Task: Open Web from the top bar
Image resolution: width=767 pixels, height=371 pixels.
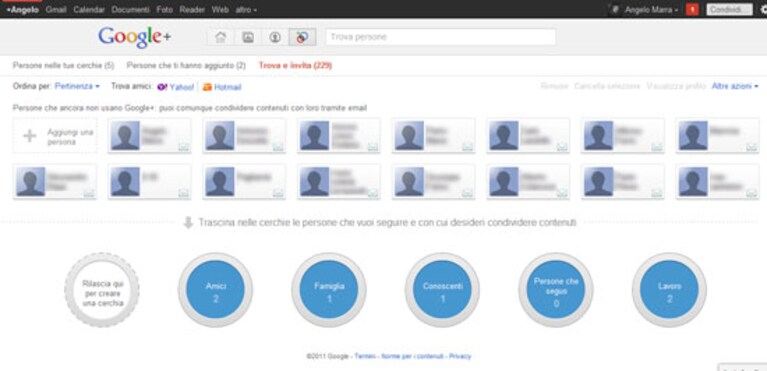Action: 220,9
